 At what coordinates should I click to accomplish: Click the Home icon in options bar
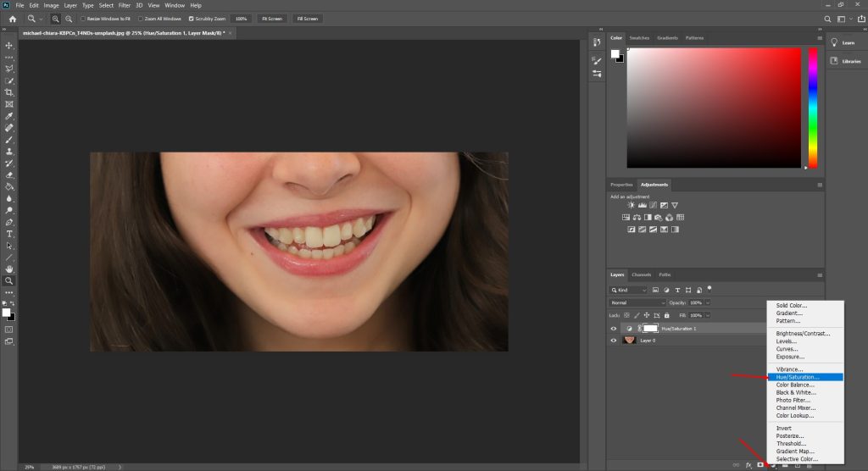[x=12, y=18]
